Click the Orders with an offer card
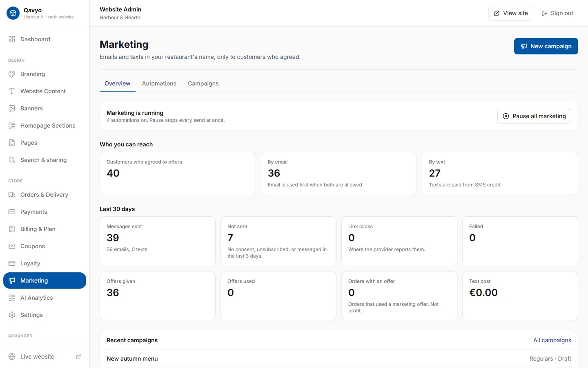Viewport: 588px width, 368px height. 399,296
